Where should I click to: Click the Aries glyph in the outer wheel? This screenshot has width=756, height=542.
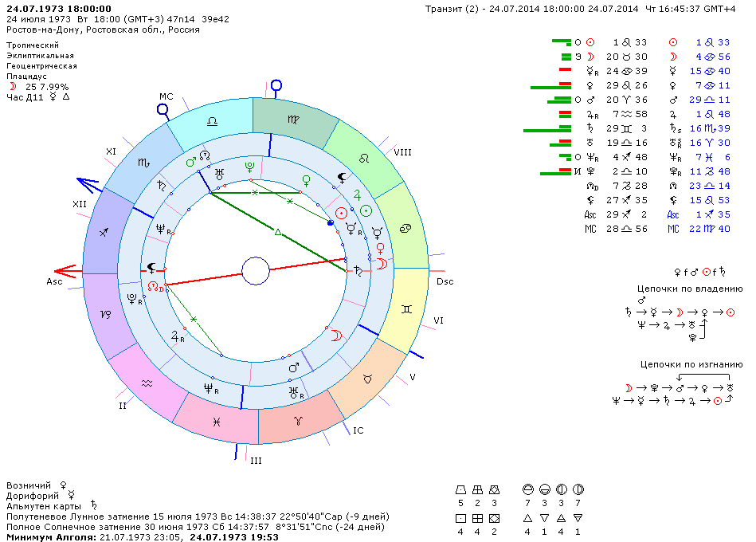click(298, 419)
